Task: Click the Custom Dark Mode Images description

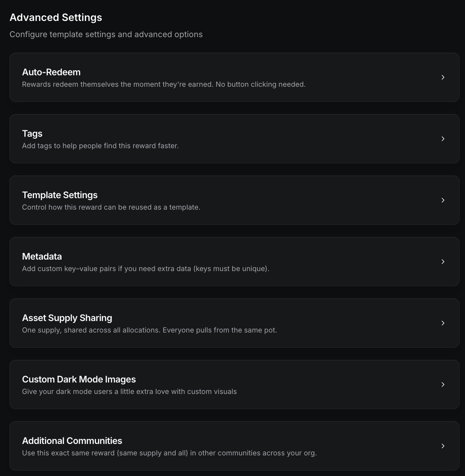Action: [129, 392]
